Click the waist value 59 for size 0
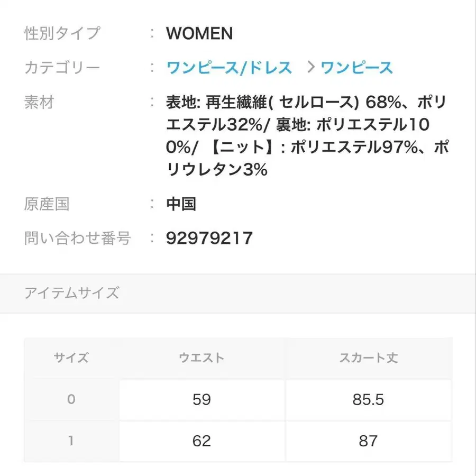The width and height of the screenshot is (476, 476). click(201, 400)
